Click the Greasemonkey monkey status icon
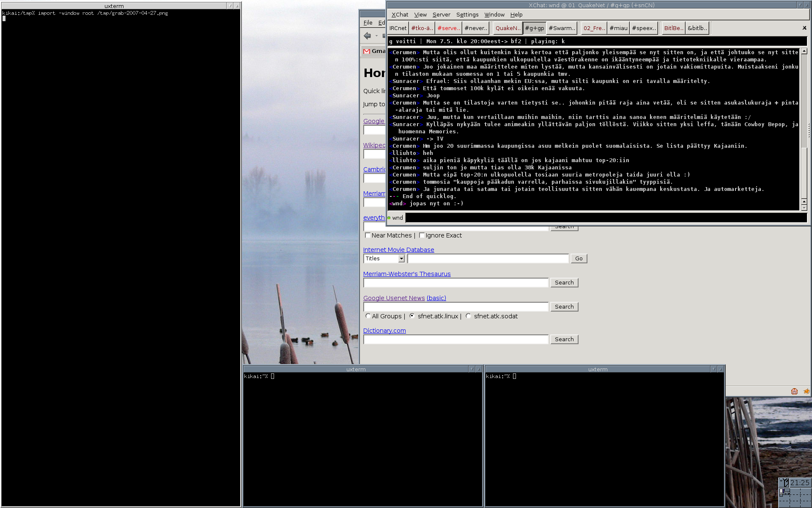This screenshot has width=812, height=508. coord(794,391)
